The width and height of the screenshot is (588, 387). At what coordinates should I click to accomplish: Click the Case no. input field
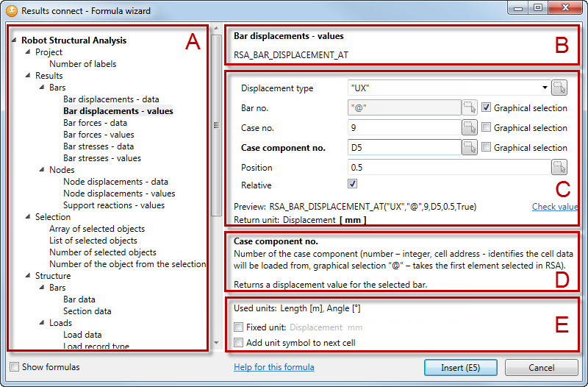[x=404, y=127]
